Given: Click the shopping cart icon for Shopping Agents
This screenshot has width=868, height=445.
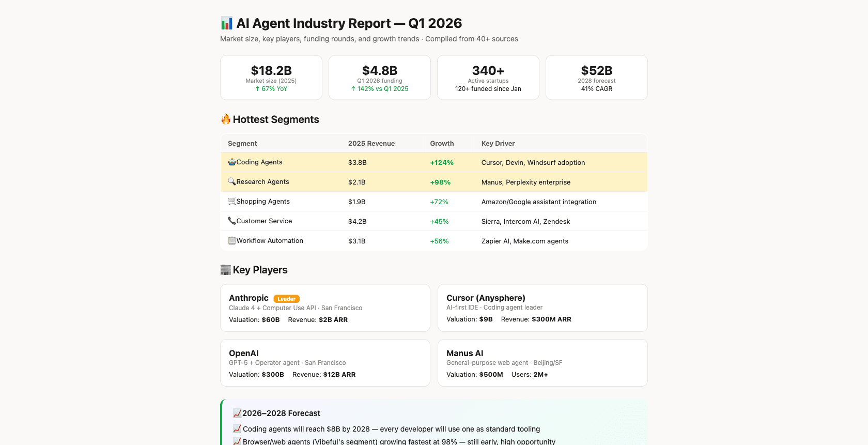Looking at the screenshot, I should [x=232, y=201].
